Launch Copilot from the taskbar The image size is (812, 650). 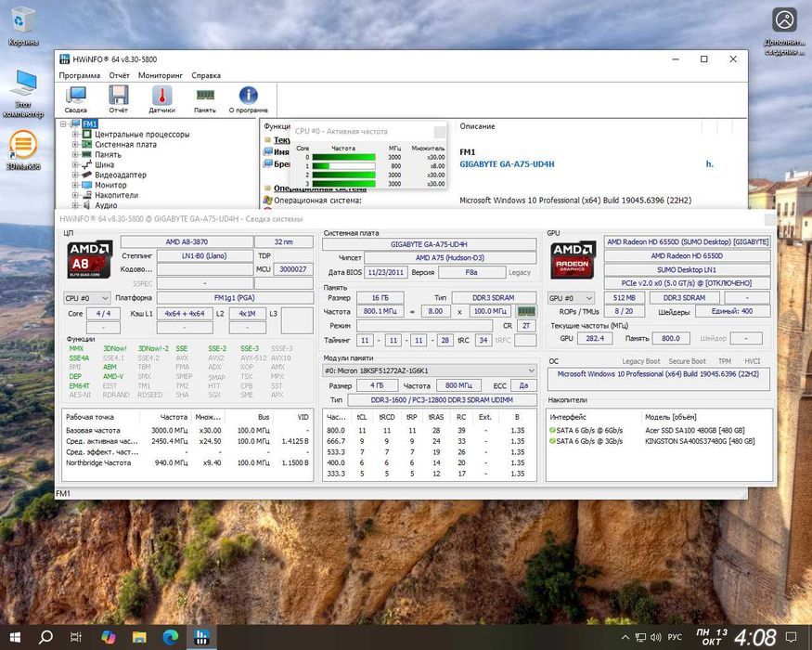pos(109,637)
